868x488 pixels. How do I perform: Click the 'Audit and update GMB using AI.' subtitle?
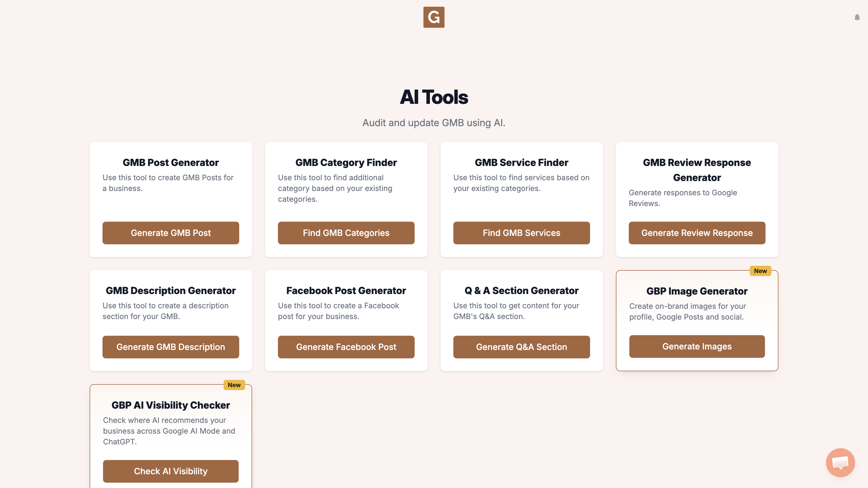pos(434,123)
